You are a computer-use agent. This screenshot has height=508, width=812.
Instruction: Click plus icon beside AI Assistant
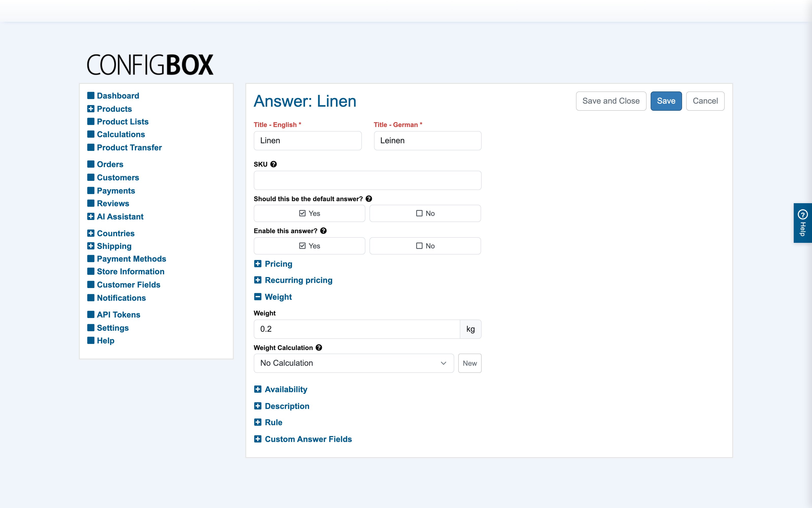tap(91, 216)
